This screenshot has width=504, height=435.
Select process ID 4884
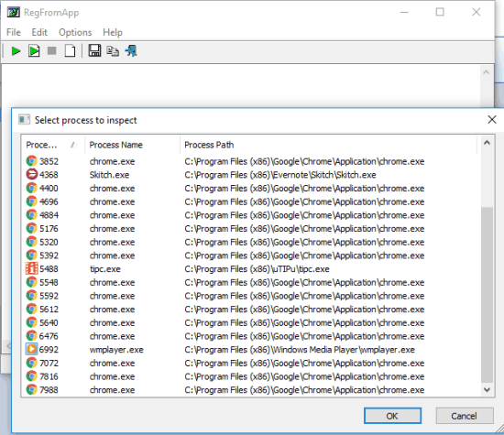(x=49, y=215)
